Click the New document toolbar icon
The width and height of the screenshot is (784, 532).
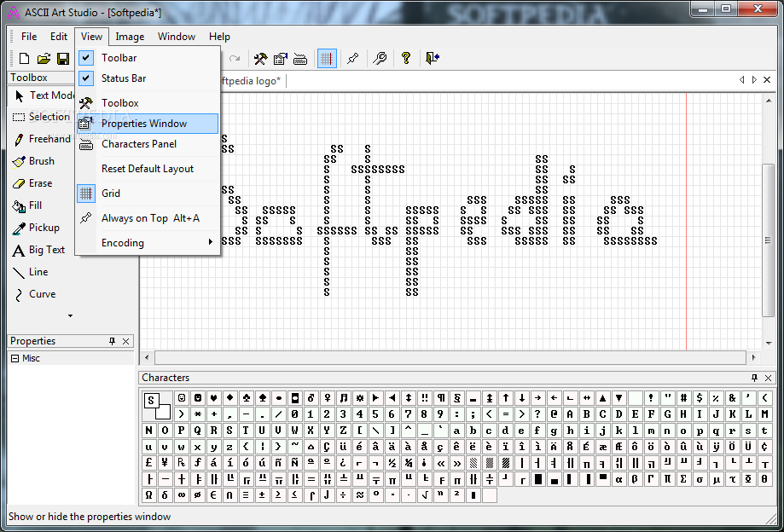(24, 59)
